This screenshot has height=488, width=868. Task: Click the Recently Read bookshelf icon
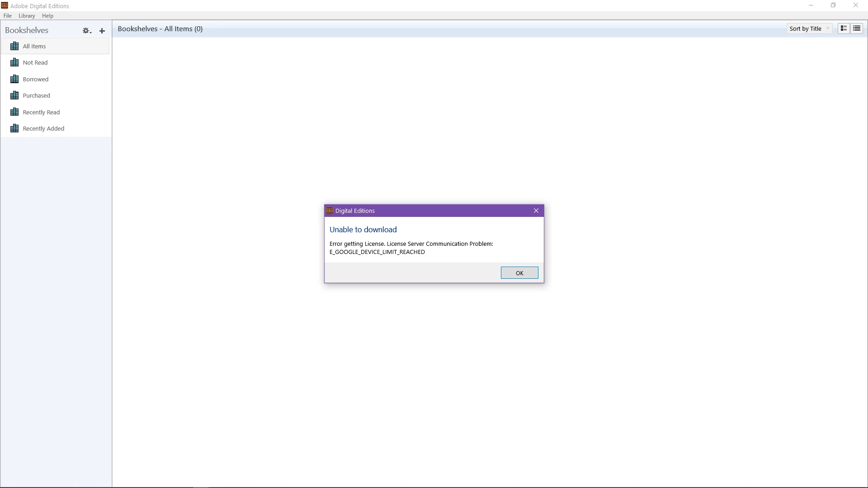coord(14,112)
